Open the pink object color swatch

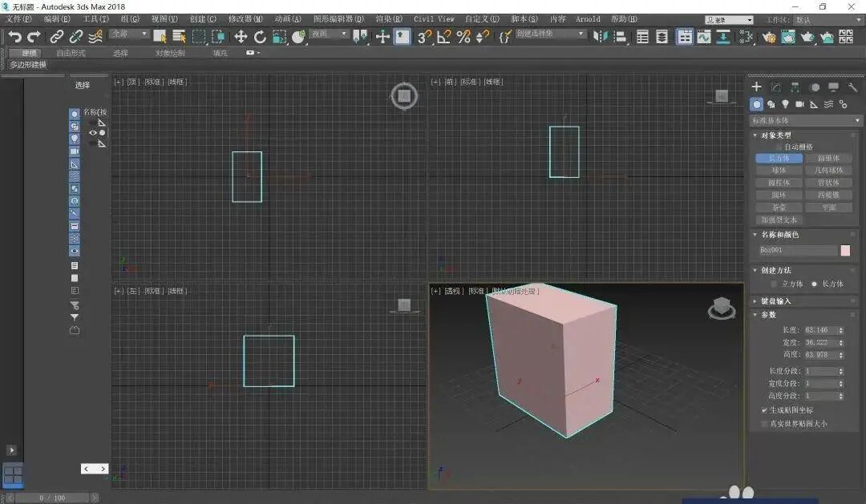coord(845,251)
